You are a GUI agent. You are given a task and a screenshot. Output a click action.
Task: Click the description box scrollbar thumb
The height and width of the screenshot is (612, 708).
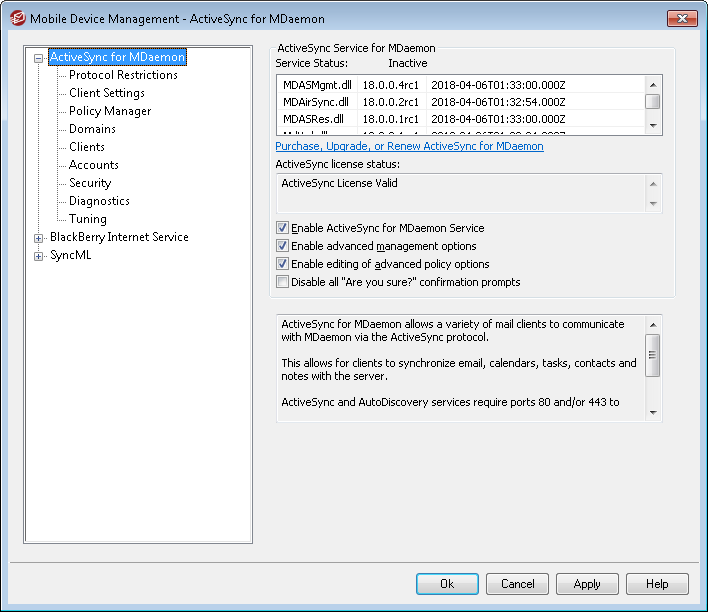653,355
